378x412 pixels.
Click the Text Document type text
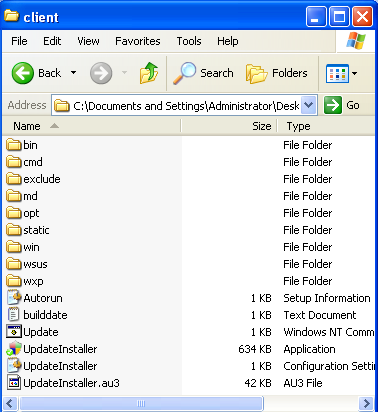click(320, 315)
